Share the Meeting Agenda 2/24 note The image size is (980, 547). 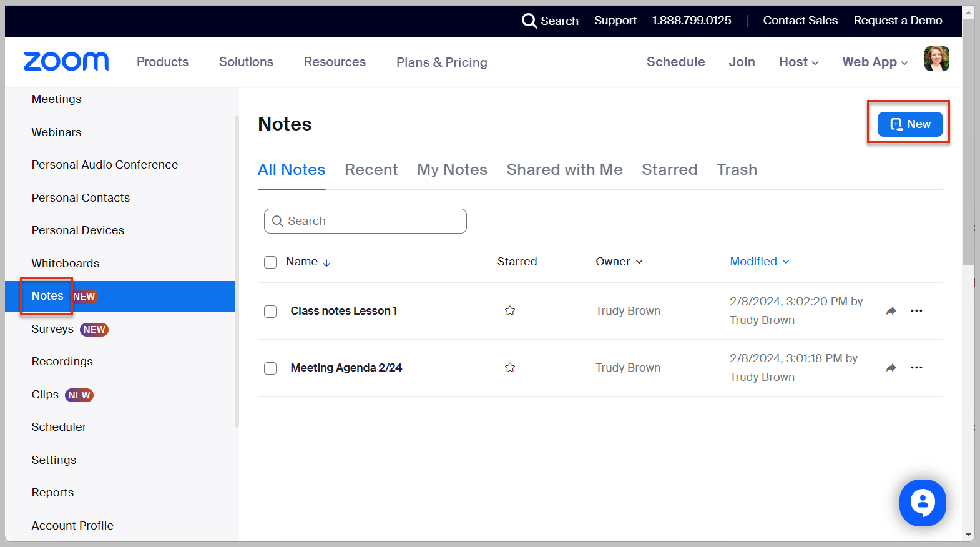click(891, 368)
